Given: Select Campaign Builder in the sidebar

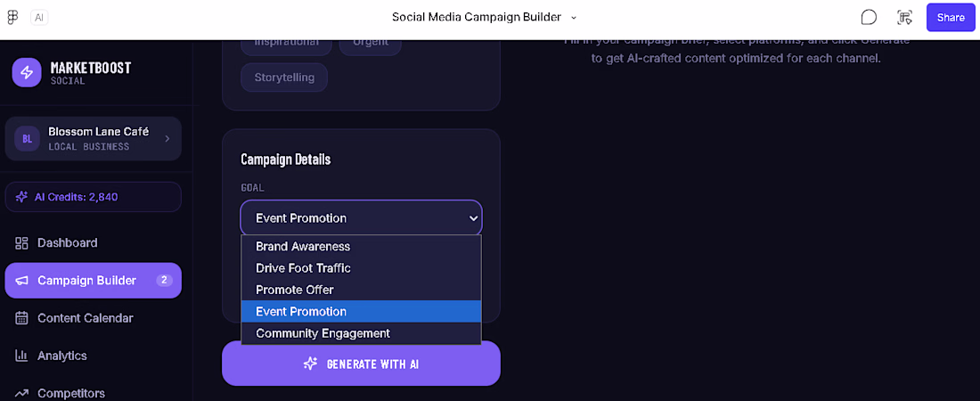Looking at the screenshot, I should [x=94, y=281].
